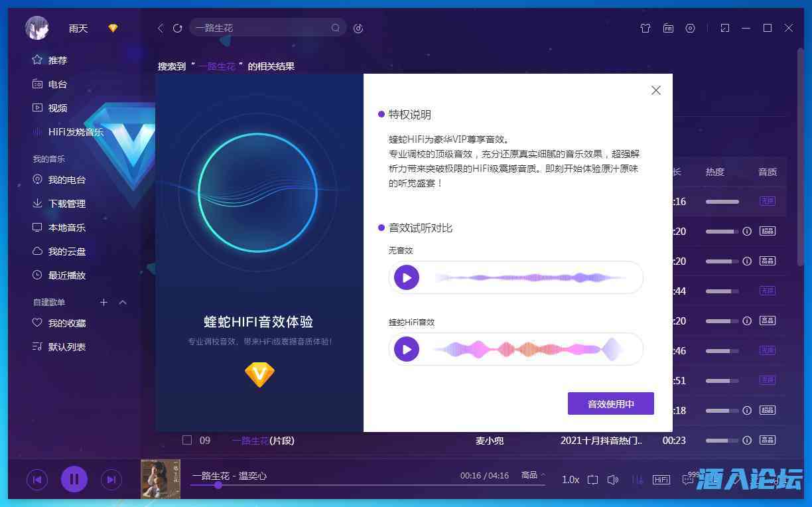Viewport: 812px width, 507px height.
Task: Click the info icon in 00:23 row
Action: [747, 440]
